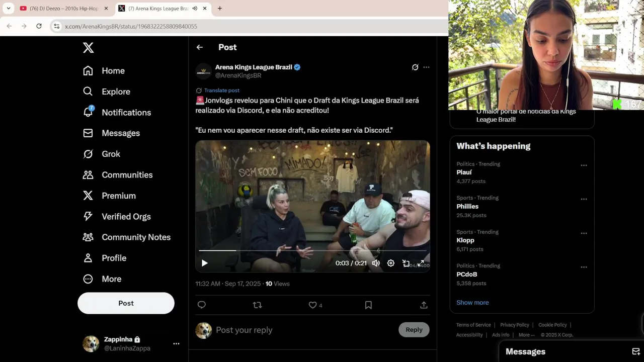Open options for the PCdoB trend
Image resolution: width=644 pixels, height=362 pixels.
click(584, 267)
